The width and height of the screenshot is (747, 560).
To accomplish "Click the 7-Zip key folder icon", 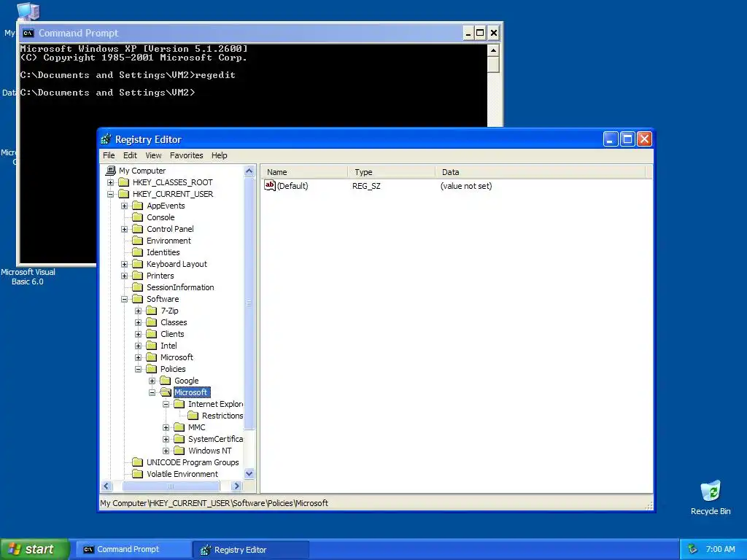I will tap(152, 311).
